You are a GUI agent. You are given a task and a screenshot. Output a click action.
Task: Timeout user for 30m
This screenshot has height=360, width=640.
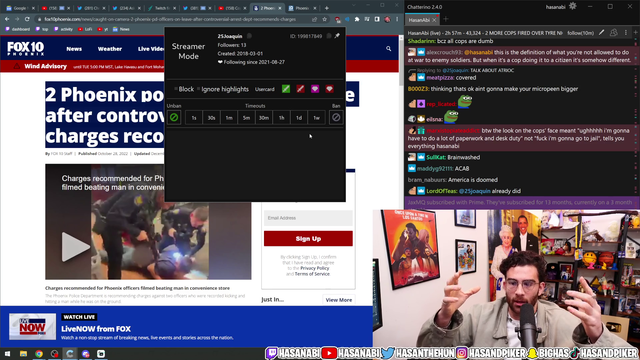(x=264, y=118)
